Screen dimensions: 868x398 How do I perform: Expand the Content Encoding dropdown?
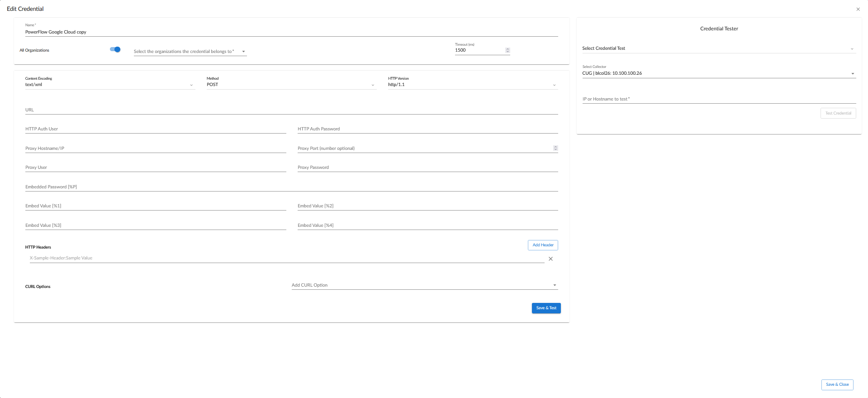coord(110,85)
